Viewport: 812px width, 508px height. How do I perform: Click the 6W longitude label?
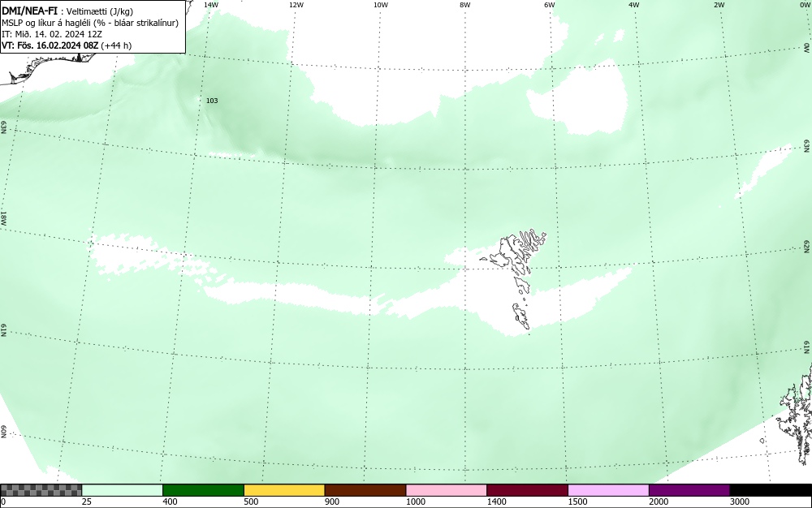click(550, 5)
